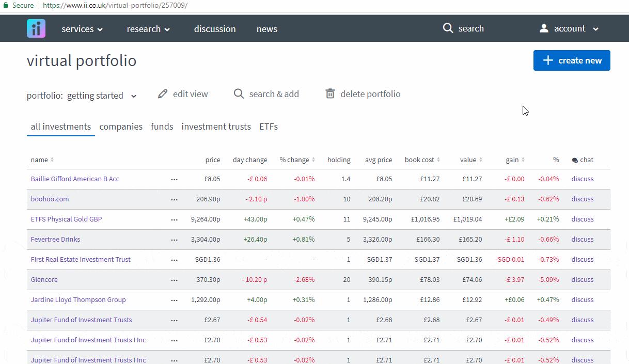Sort by value using its sort arrows

tap(481, 160)
